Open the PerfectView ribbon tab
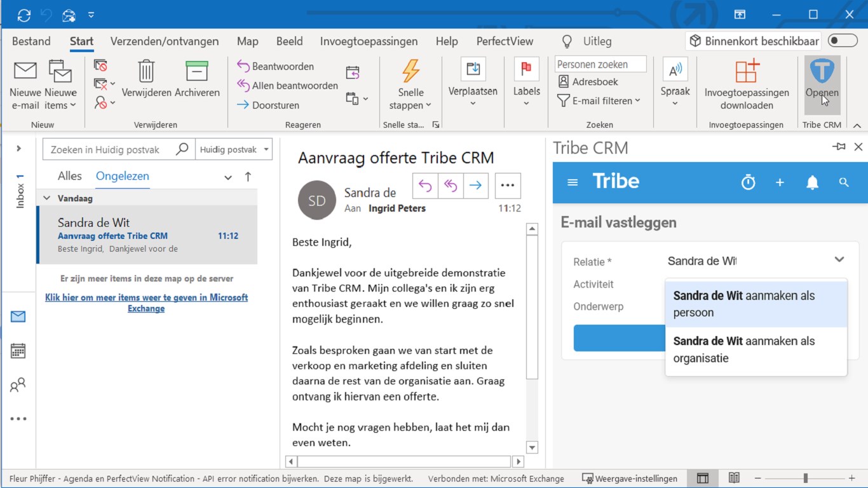 [505, 41]
